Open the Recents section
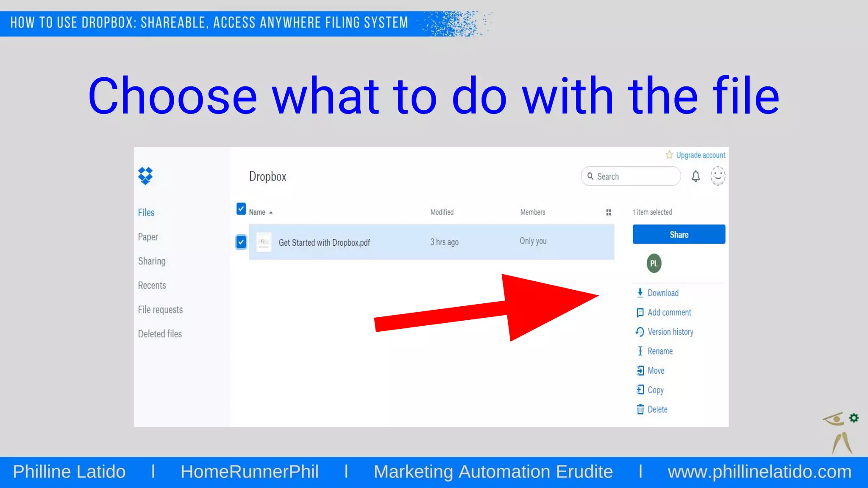 pos(152,285)
